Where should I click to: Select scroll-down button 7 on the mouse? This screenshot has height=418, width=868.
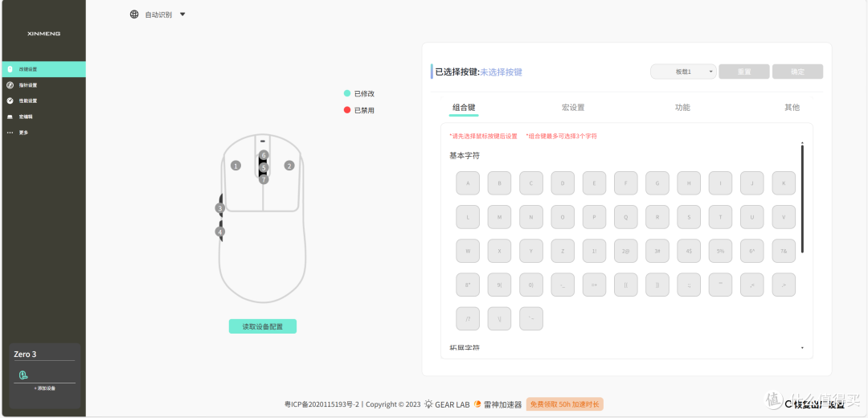pyautogui.click(x=264, y=179)
